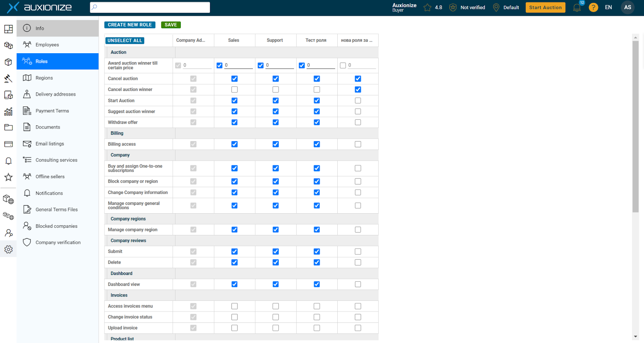Open the analytics bar chart rail icon
Viewport: 644px width, 343px height.
(8, 112)
